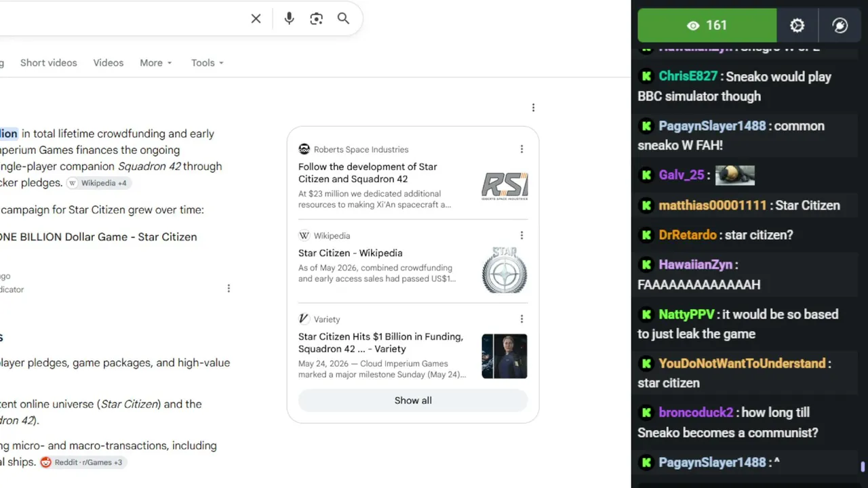Open broncoduck2's chat username
The height and width of the screenshot is (488, 868).
[x=696, y=412]
